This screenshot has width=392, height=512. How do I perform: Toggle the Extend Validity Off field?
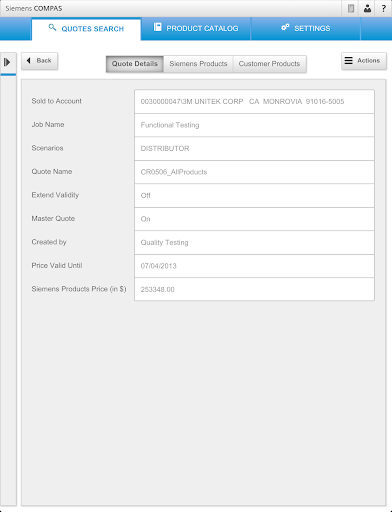pyautogui.click(x=254, y=195)
